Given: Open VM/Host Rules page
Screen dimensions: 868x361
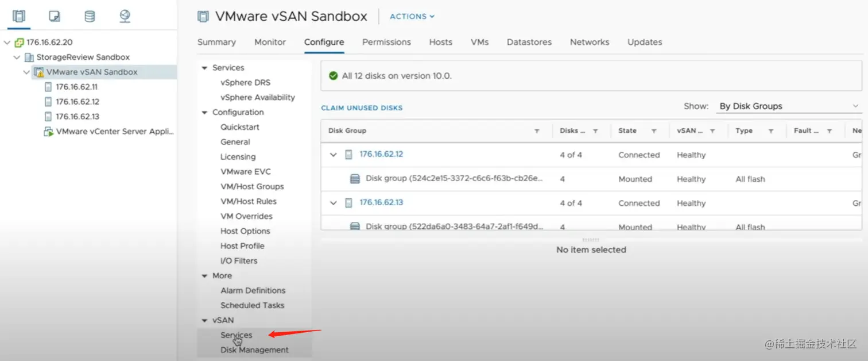Looking at the screenshot, I should click(249, 202).
